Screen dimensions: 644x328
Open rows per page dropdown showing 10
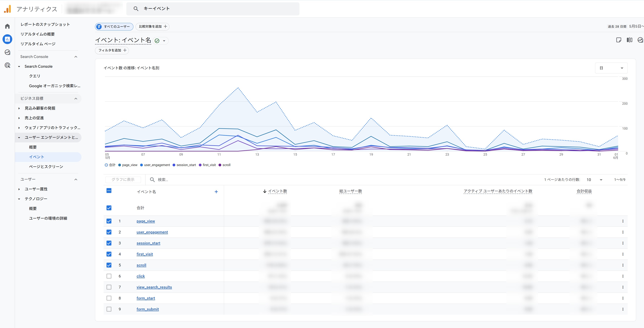[594, 180]
